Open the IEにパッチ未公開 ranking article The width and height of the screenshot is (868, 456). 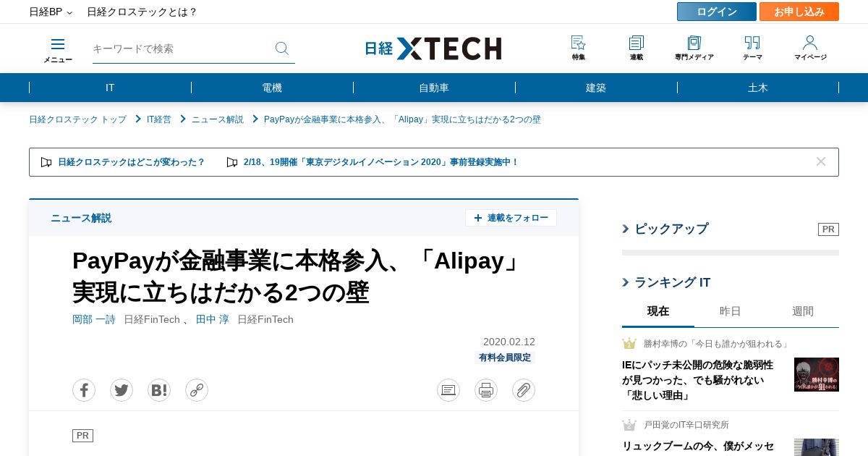[697, 380]
